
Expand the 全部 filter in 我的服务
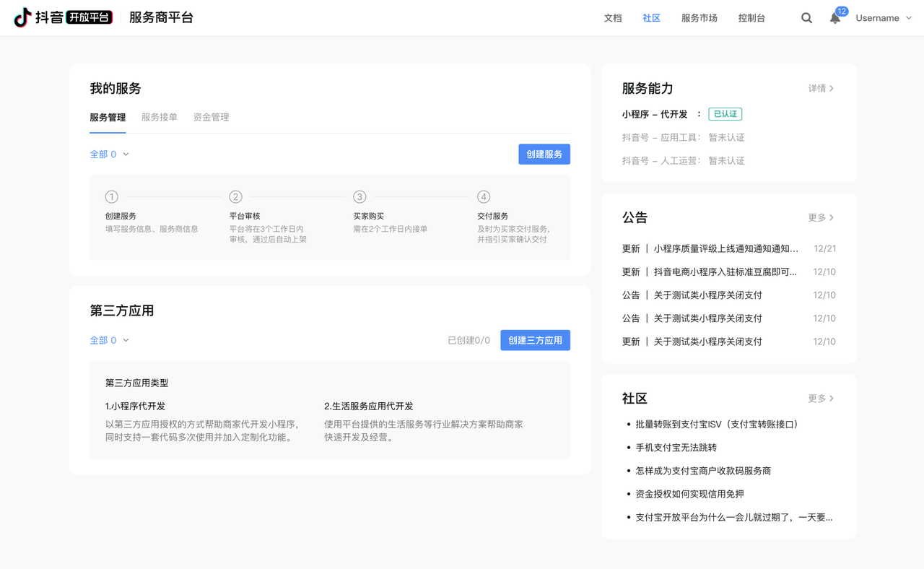tap(109, 154)
